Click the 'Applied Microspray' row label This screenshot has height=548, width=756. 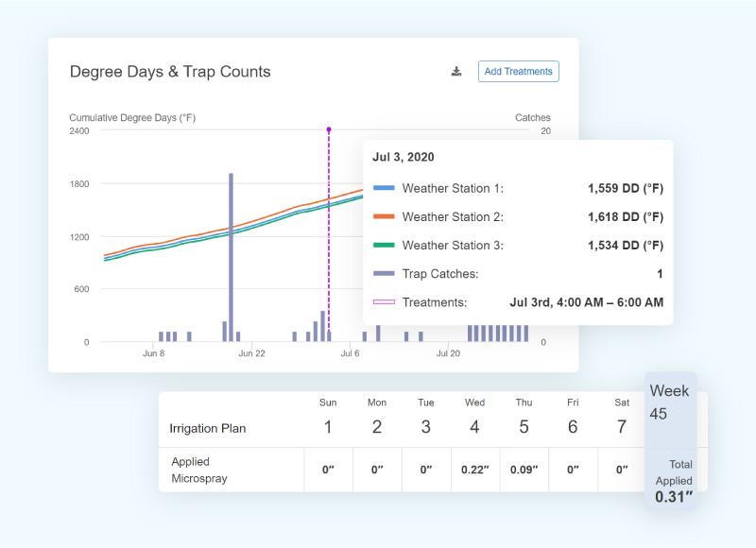point(199,470)
